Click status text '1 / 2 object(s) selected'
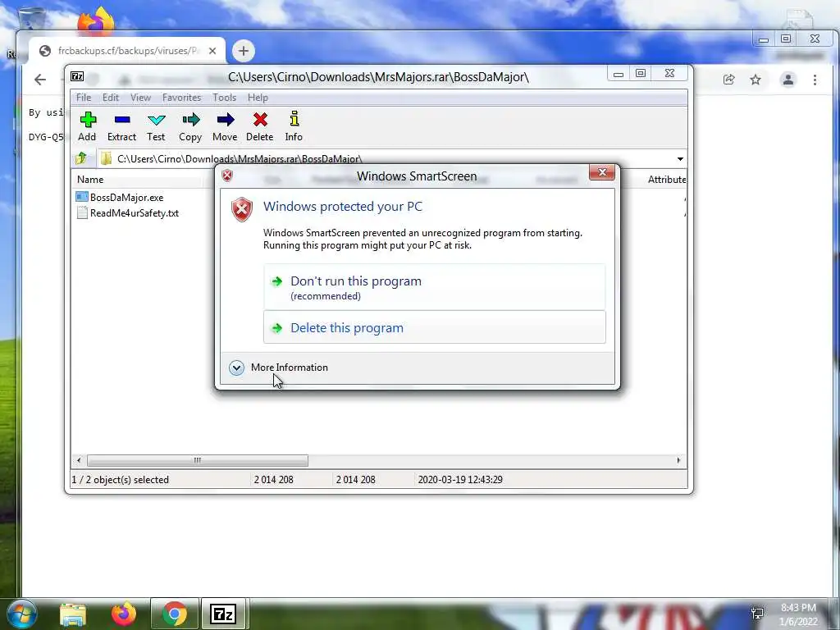 click(121, 479)
